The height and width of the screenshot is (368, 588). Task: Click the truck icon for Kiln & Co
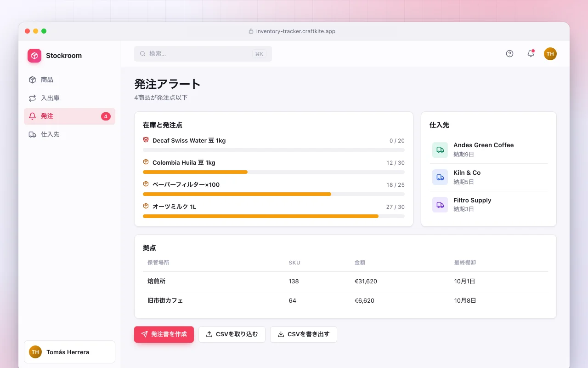click(x=440, y=177)
